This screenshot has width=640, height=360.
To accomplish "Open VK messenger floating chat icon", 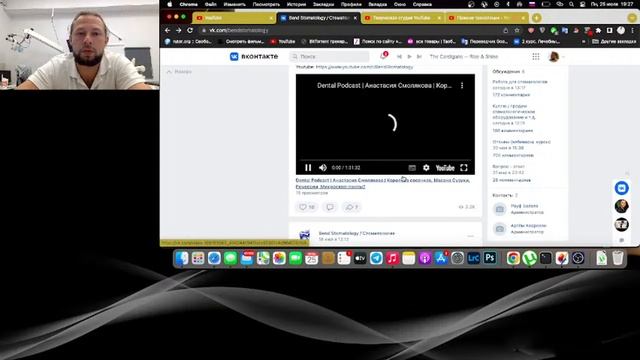I will pyautogui.click(x=622, y=188).
